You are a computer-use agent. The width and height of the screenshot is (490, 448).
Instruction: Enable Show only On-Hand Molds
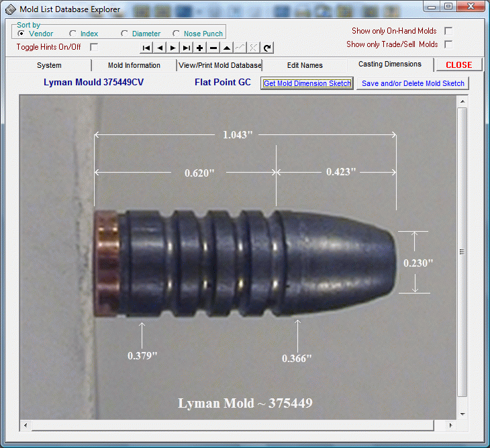pos(448,31)
